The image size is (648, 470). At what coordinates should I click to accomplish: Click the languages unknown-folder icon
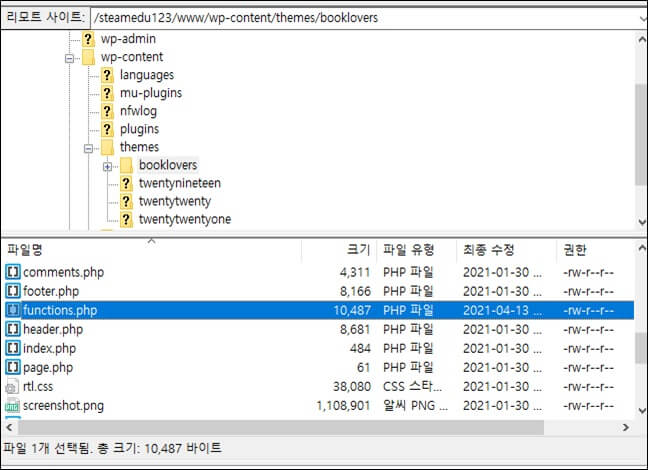(x=107, y=75)
